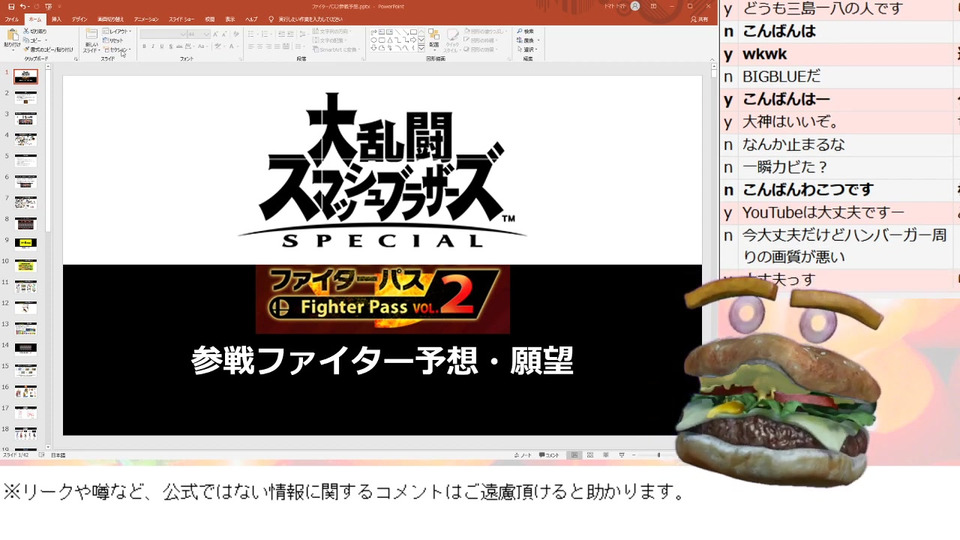Open the Transitions (画面切り替え) tab
Screen dimensions: 960x540
pyautogui.click(x=110, y=20)
